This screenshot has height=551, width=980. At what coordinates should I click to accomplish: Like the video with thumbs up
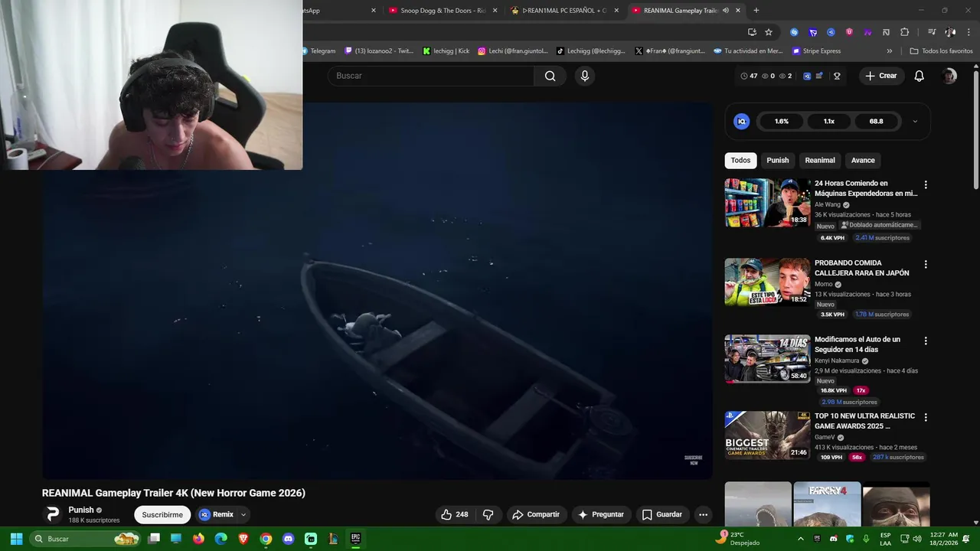tap(454, 514)
